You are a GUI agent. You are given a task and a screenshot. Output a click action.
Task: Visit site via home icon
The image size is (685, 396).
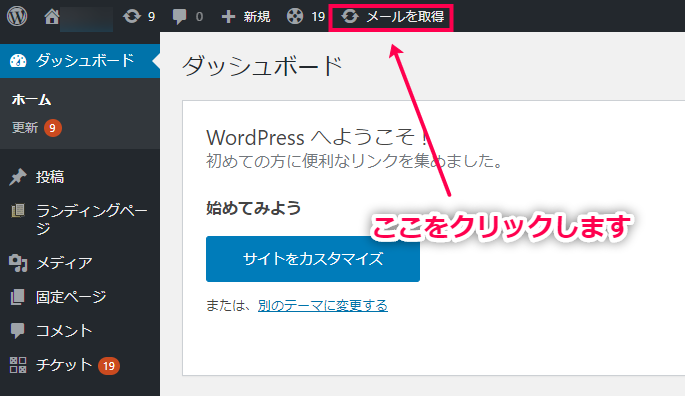point(52,17)
